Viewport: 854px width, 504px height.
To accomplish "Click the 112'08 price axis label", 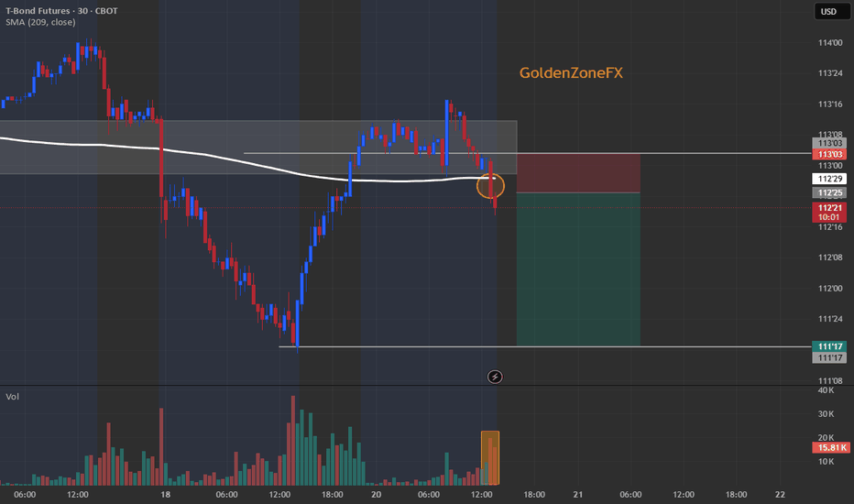I will click(830, 257).
